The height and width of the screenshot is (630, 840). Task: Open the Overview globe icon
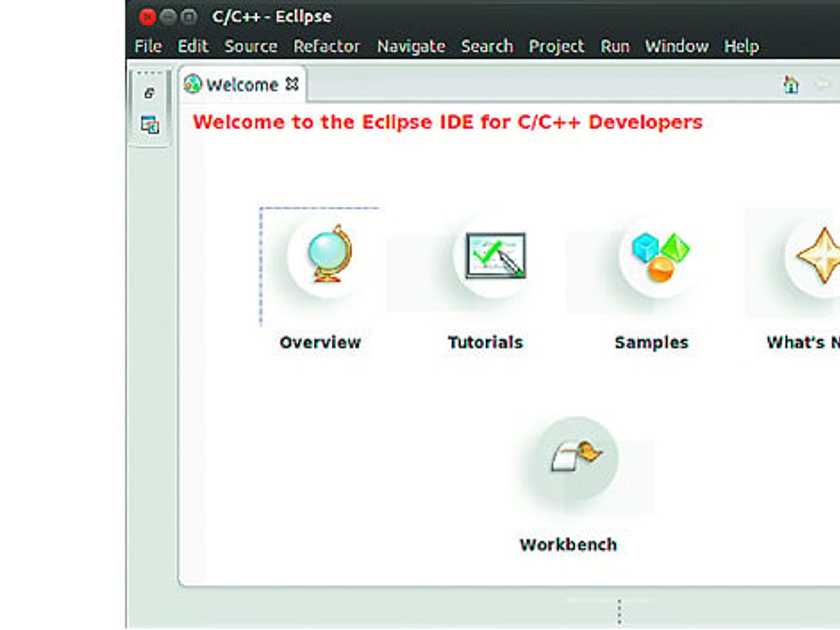[x=330, y=255]
